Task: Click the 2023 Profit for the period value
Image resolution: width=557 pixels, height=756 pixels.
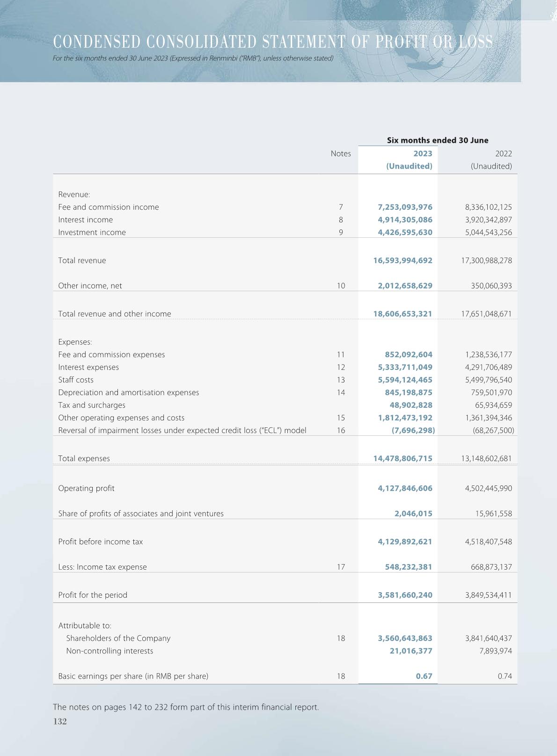Action: pos(405,595)
